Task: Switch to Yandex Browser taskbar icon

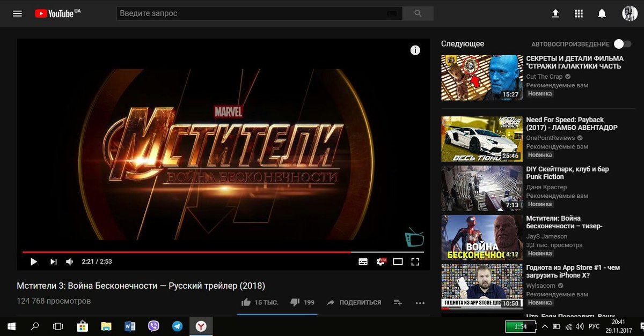Action: pos(201,326)
